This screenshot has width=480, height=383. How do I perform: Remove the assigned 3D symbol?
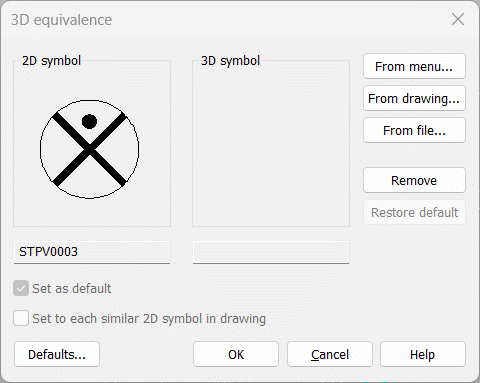[x=414, y=180]
